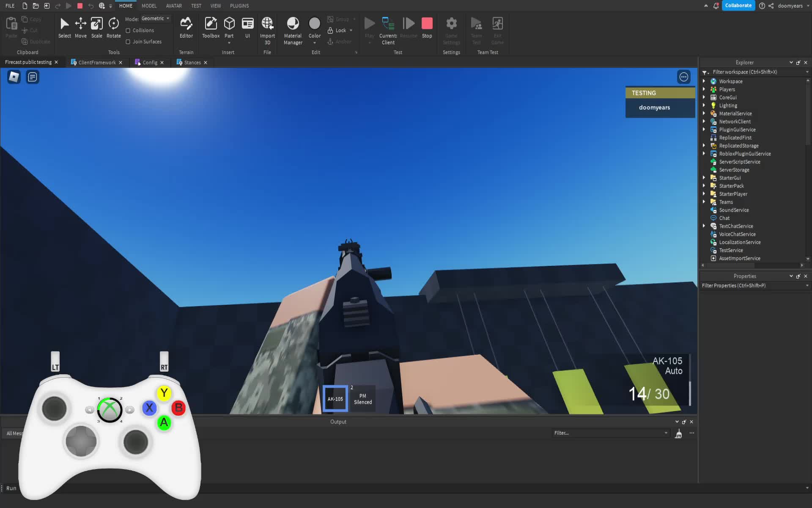Expand the Workspace tree item
812x508 pixels.
(704, 81)
